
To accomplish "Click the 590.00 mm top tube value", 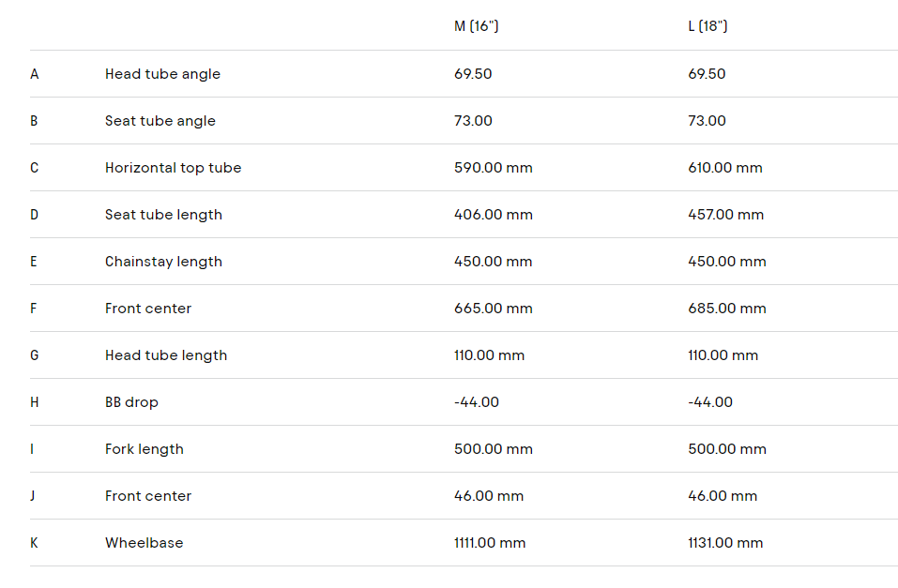I will pyautogui.click(x=493, y=168).
